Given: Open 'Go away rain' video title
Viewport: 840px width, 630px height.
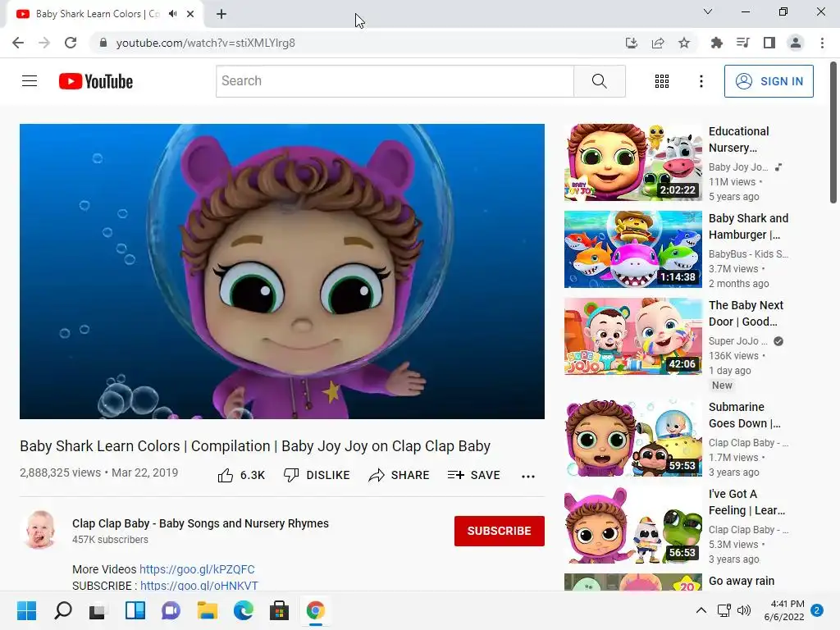Looking at the screenshot, I should (x=742, y=581).
